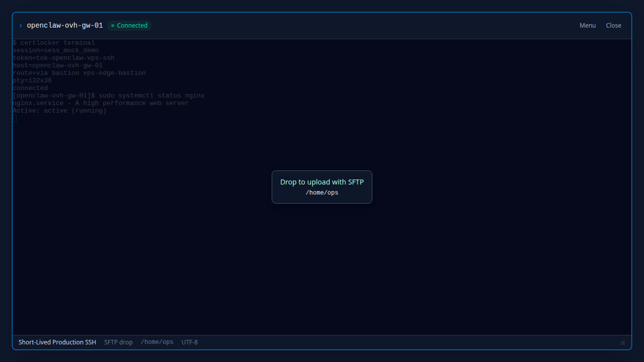Screen dimensions: 644x362
Task: Click the nginx.service description line
Action: 101,103
